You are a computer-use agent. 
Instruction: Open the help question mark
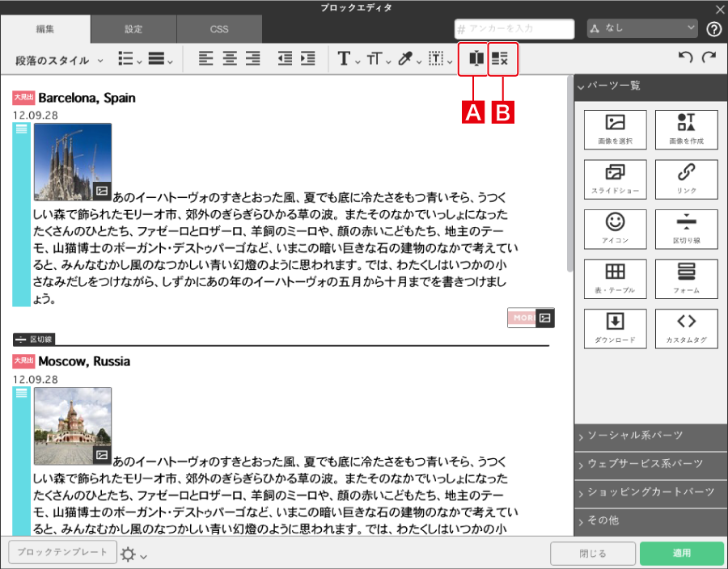click(x=713, y=29)
